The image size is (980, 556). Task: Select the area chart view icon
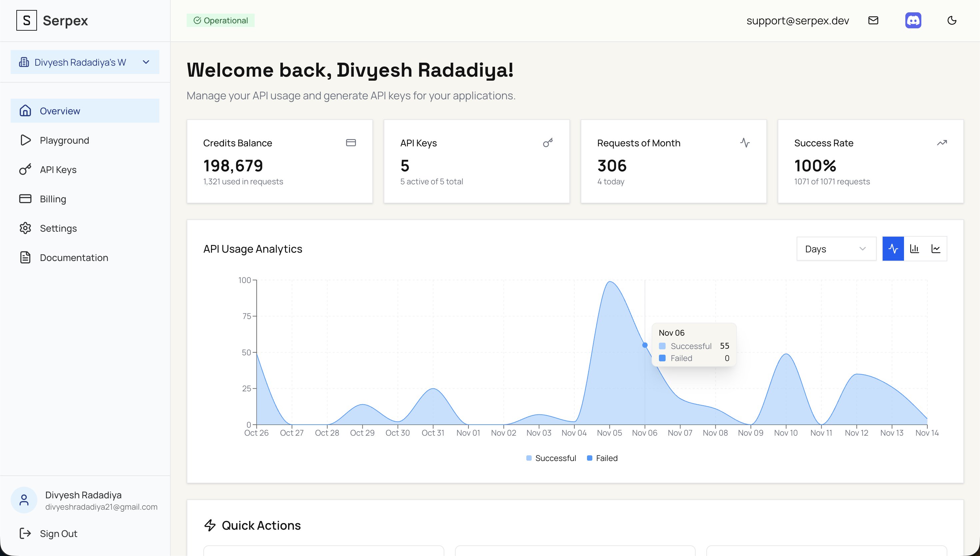tap(893, 249)
